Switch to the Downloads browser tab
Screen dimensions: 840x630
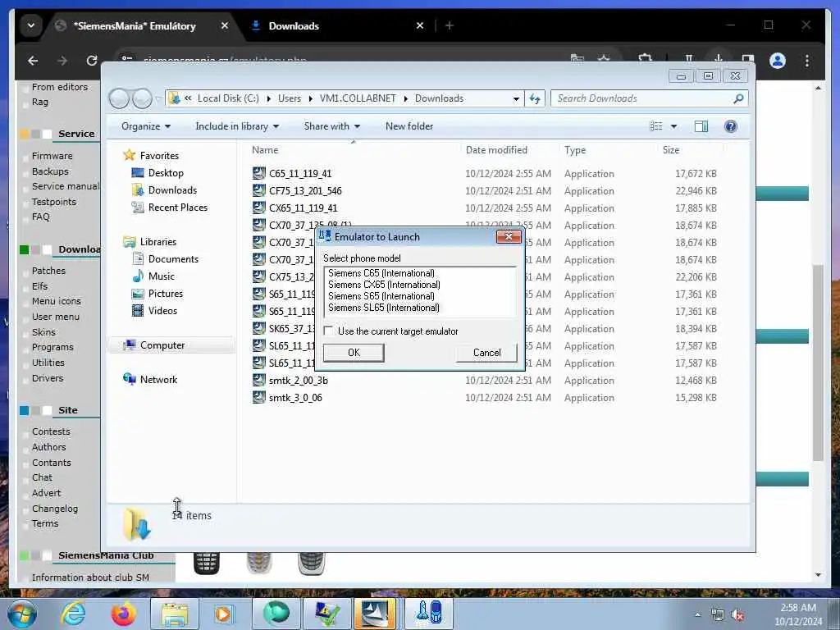294,25
